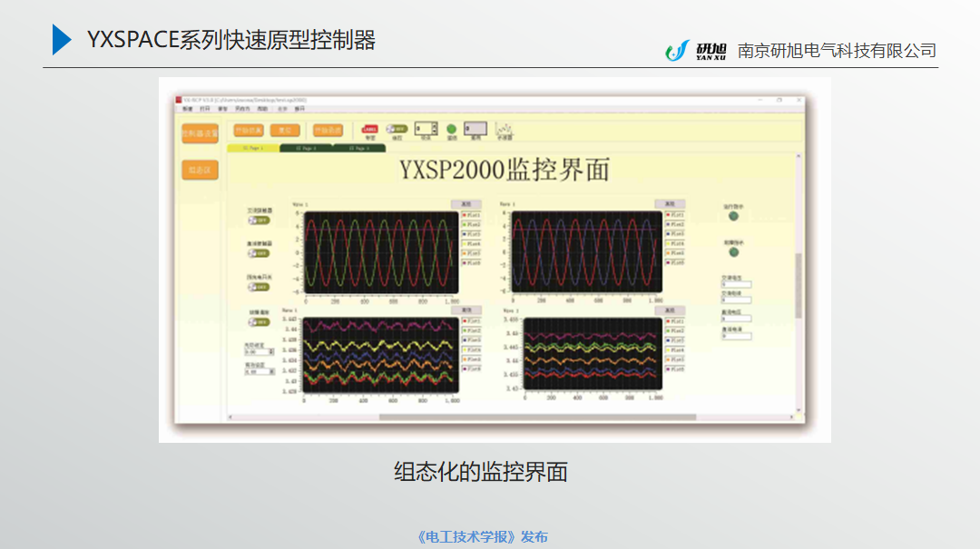The width and height of the screenshot is (980, 549).
Task: Click grey button above red-blue sine chart
Action: pyautogui.click(x=670, y=204)
